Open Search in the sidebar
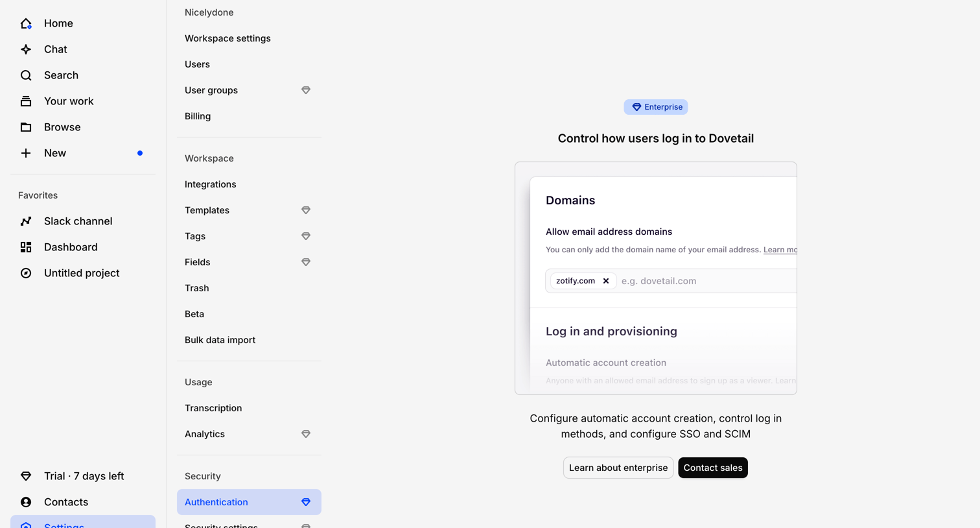 coord(83,75)
